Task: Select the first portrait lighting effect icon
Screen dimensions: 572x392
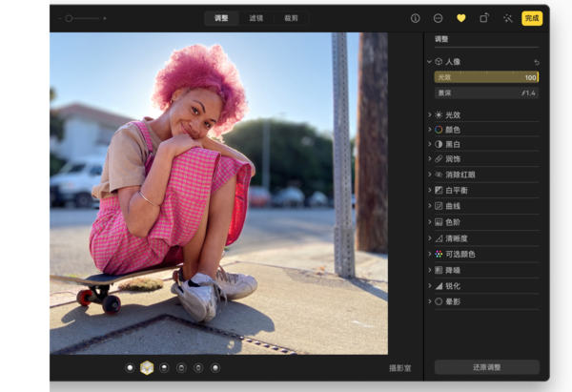Action: click(130, 368)
